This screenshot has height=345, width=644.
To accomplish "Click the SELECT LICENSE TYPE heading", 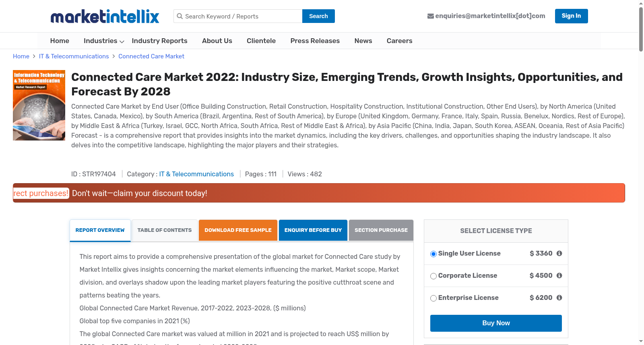I will (496, 231).
